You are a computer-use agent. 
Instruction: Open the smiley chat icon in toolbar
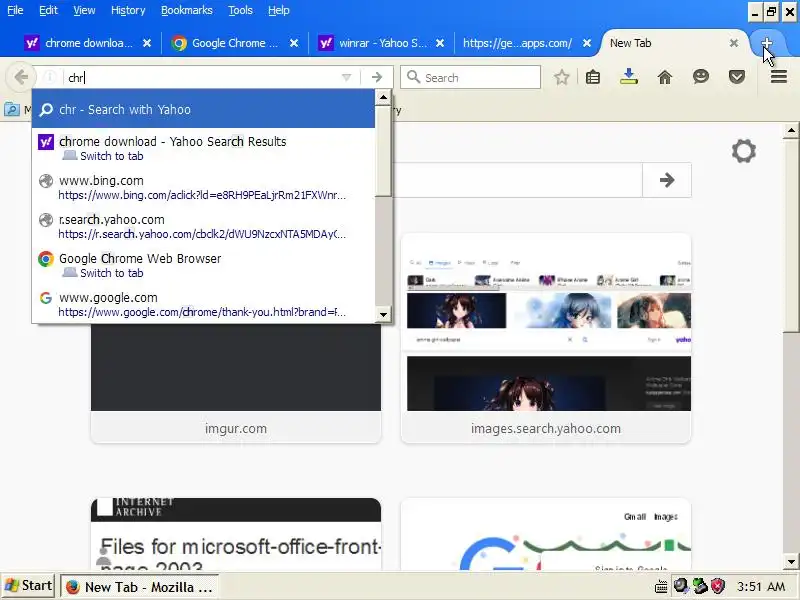[701, 77]
